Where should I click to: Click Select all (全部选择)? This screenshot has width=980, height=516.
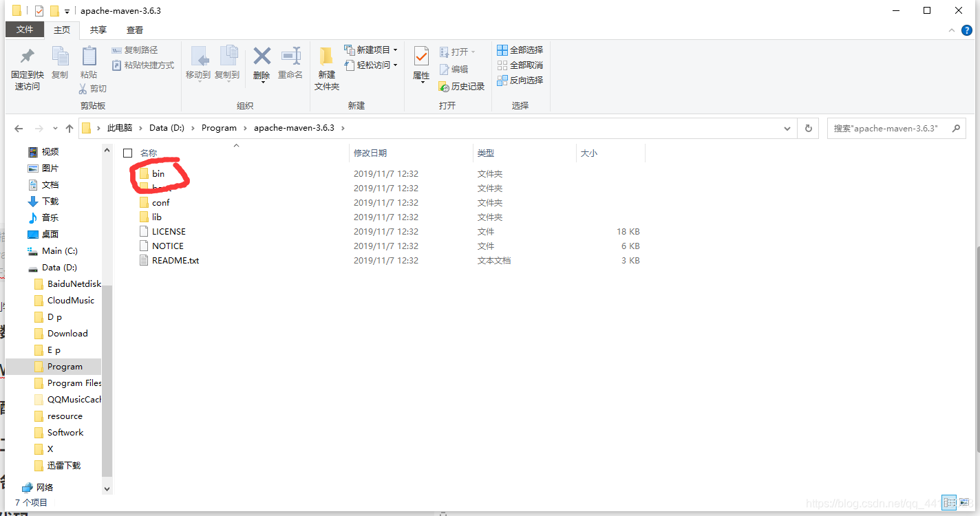(x=520, y=50)
